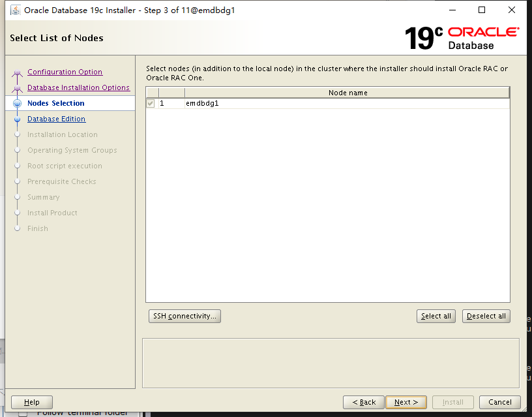Toggle the emdbdg1 node checkbox
The height and width of the screenshot is (417, 532).
[151, 103]
